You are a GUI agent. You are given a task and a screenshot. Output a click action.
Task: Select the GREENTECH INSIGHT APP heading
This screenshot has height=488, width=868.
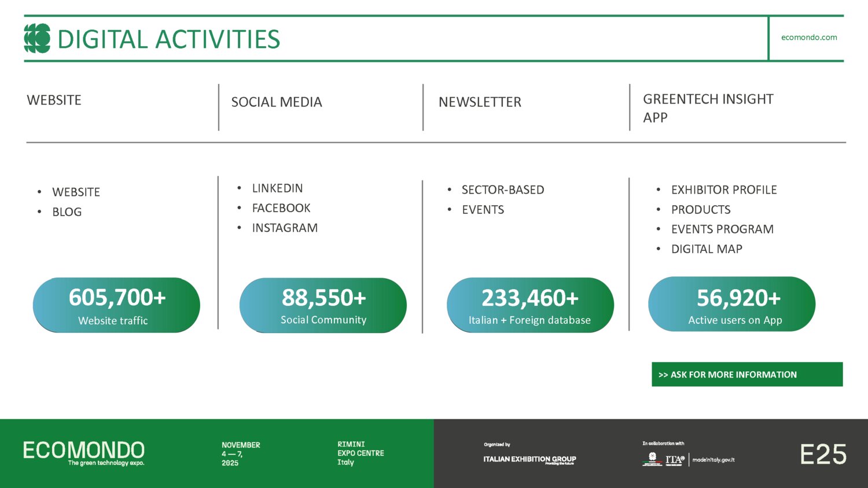[708, 108]
